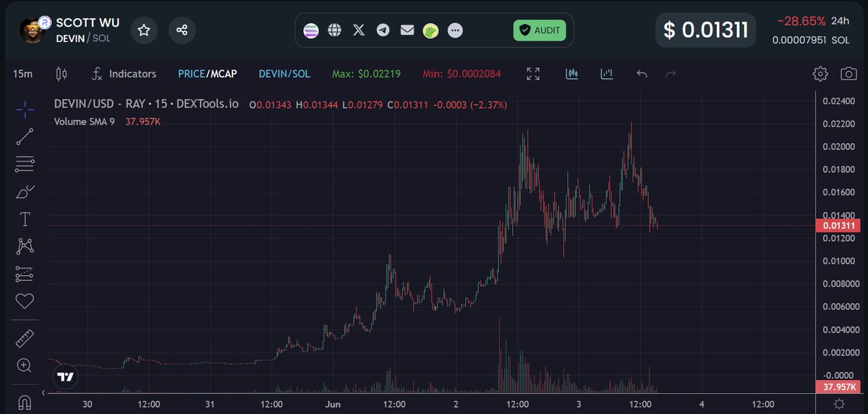Visit the token website globe icon
This screenshot has width=868, height=414.
coord(334,30)
